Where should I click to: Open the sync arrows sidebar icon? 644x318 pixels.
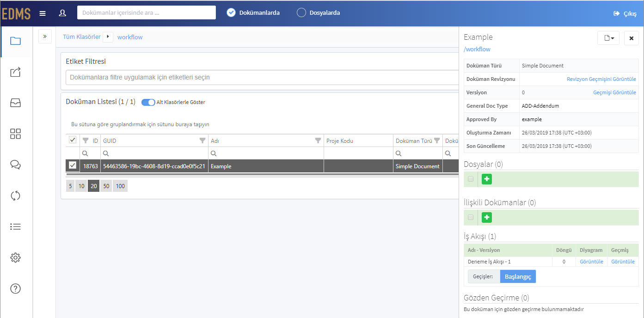point(15,196)
